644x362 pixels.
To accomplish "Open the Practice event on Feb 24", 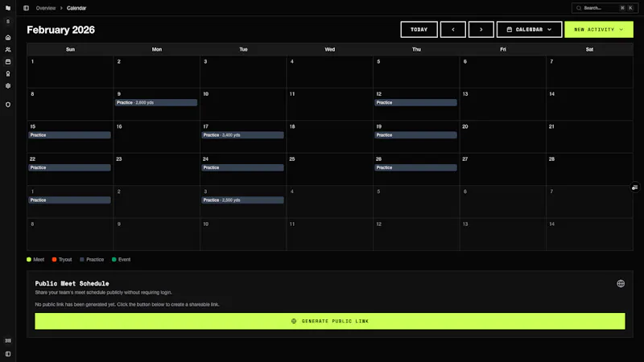I will 242,167.
